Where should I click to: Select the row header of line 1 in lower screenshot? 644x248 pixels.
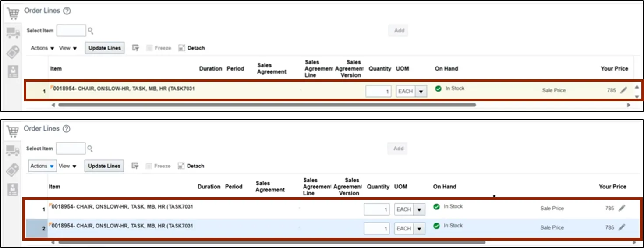(x=37, y=209)
